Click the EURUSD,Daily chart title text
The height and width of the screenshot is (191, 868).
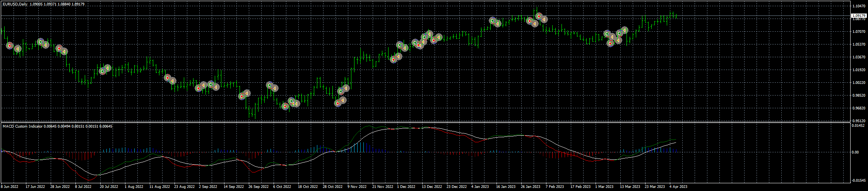pos(15,4)
